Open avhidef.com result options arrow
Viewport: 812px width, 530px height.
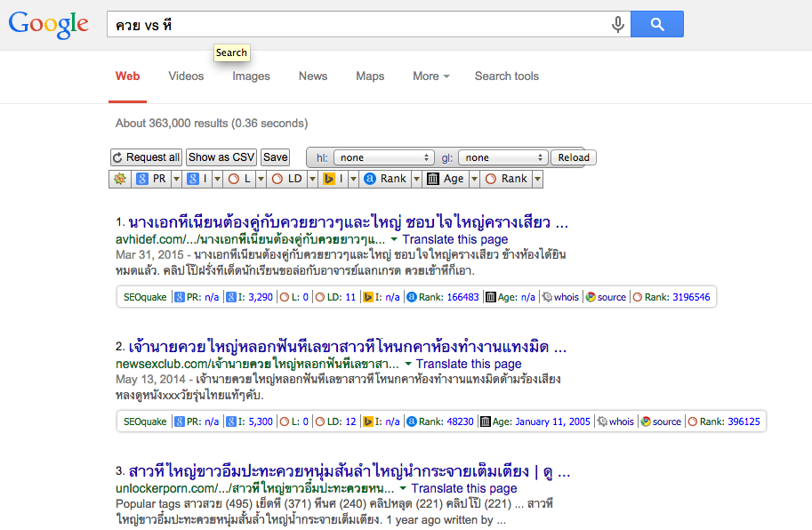(x=394, y=239)
